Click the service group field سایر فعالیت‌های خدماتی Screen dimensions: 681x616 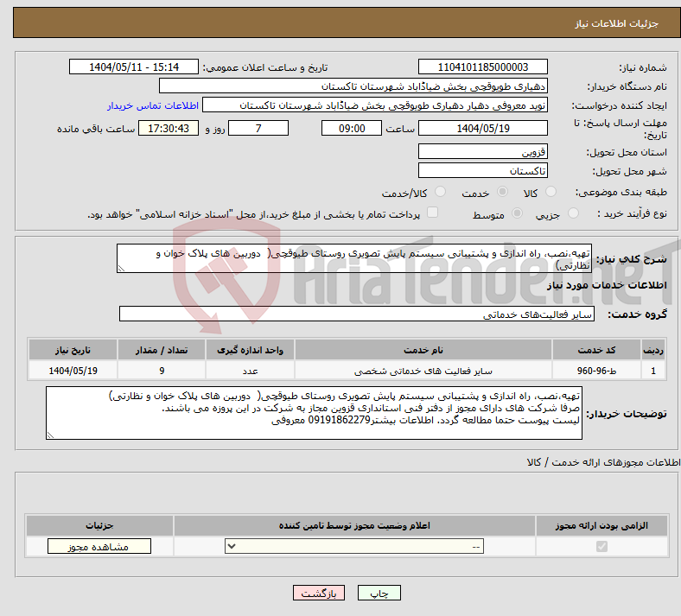357,314
